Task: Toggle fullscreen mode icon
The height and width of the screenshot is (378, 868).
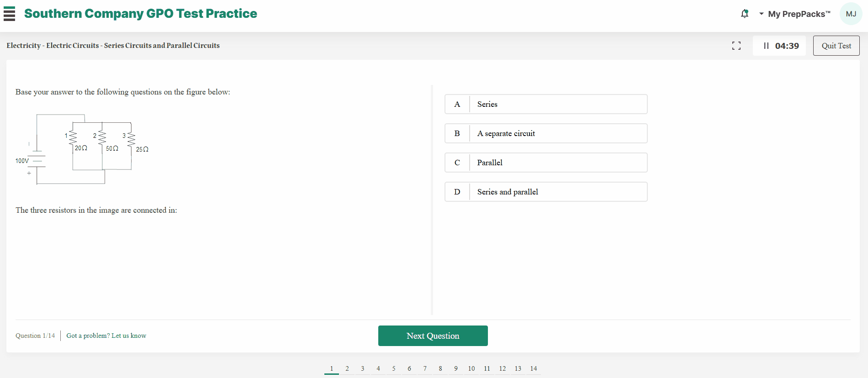Action: point(736,46)
